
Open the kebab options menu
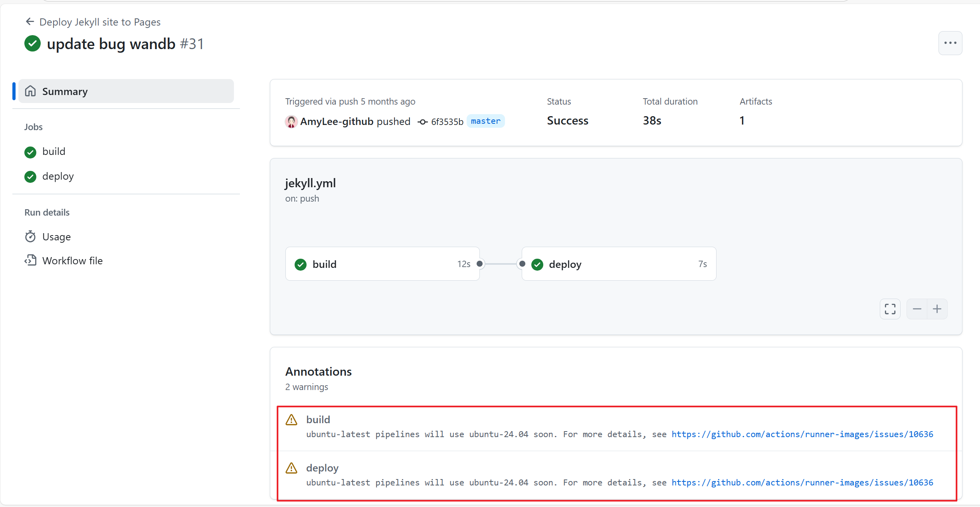point(950,43)
